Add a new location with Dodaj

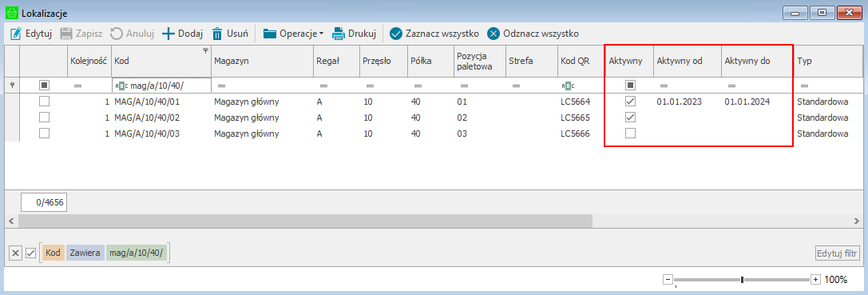pos(183,34)
